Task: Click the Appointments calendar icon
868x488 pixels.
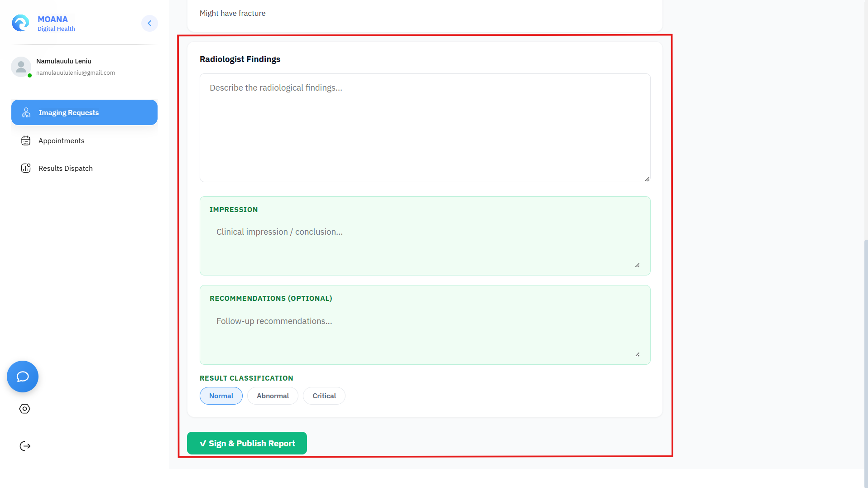Action: coord(26,141)
